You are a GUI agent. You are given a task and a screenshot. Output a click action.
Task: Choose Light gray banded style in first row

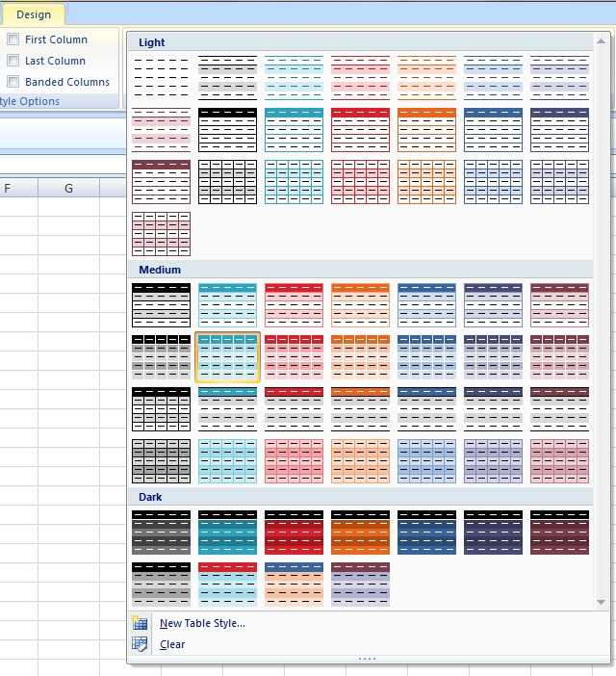[x=227, y=78]
